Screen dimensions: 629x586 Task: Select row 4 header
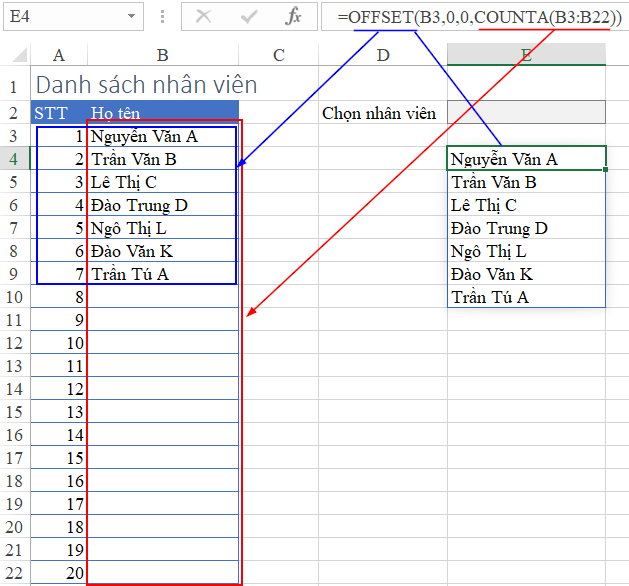[x=14, y=159]
